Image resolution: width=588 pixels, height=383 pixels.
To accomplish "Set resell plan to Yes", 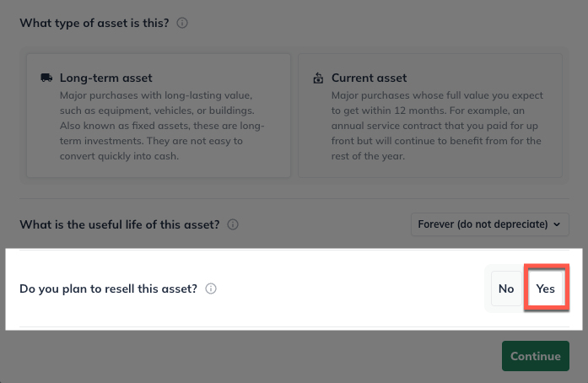I will click(546, 289).
